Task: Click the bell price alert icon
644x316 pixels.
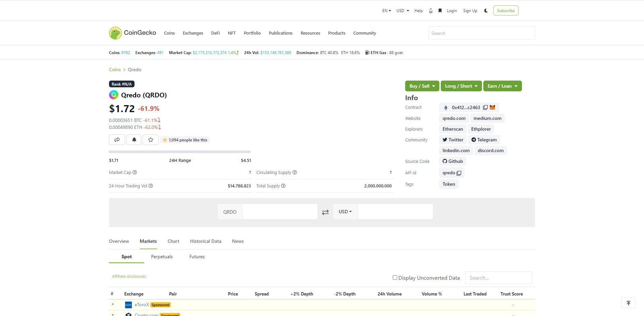Action: (x=134, y=140)
